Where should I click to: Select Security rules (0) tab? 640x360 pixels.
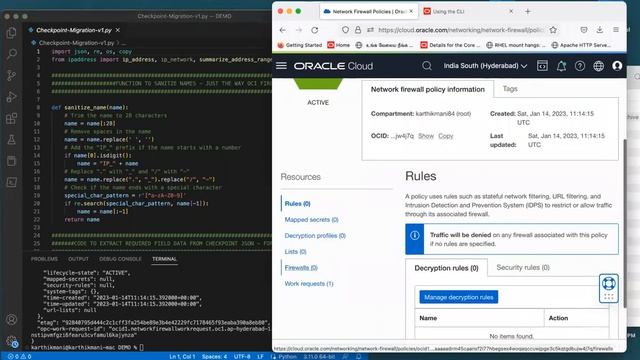[x=523, y=267]
